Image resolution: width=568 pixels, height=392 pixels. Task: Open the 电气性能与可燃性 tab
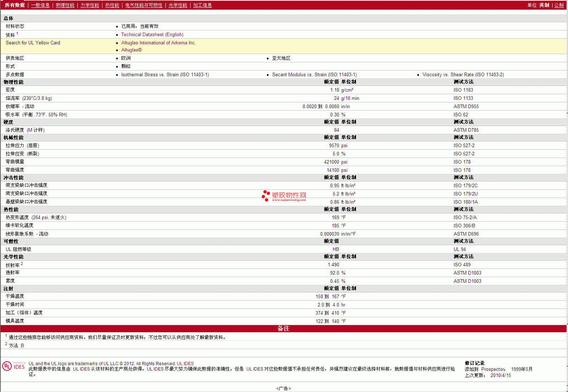point(144,5)
